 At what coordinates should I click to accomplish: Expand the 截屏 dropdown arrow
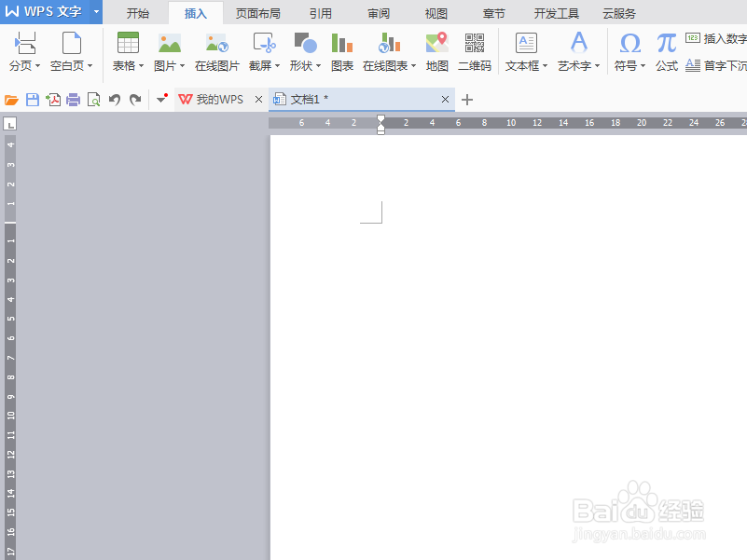(277, 66)
